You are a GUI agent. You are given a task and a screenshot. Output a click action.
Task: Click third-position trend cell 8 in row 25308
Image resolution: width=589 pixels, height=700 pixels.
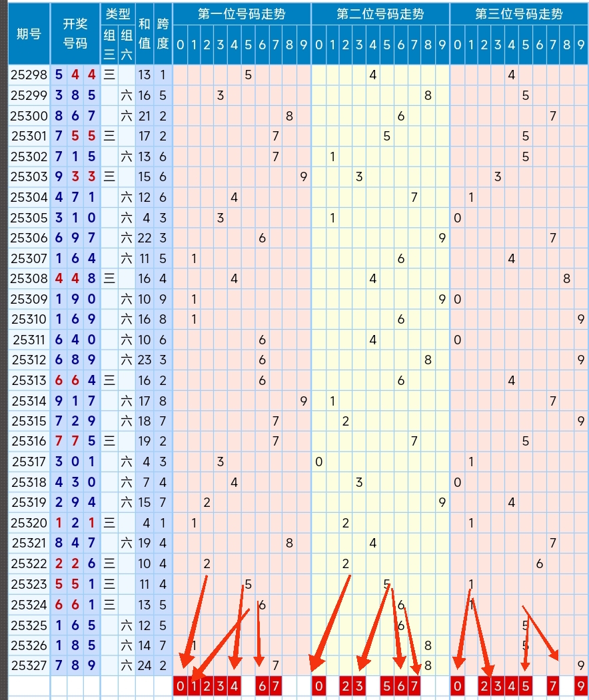(x=566, y=278)
